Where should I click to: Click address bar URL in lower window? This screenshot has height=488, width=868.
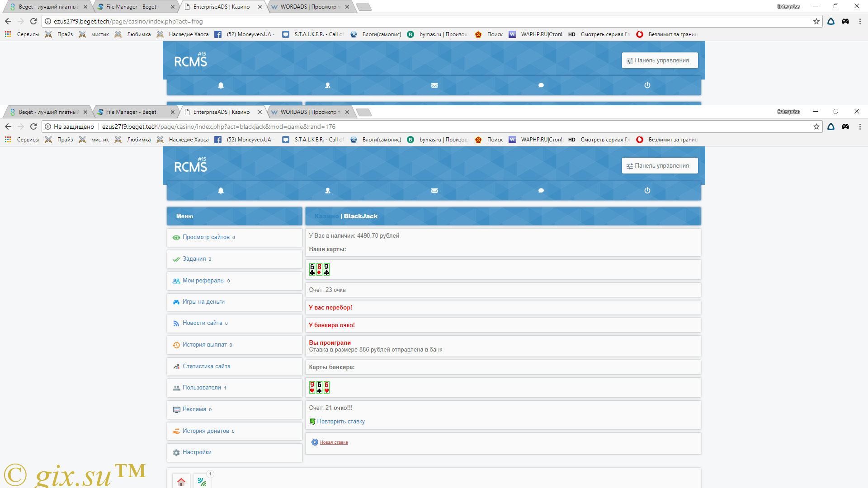point(219,127)
